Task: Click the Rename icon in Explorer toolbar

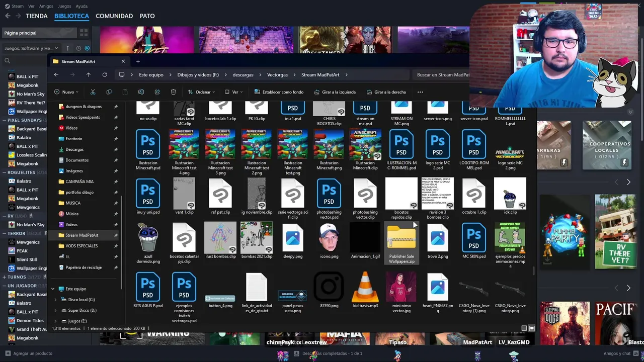Action: pyautogui.click(x=141, y=92)
